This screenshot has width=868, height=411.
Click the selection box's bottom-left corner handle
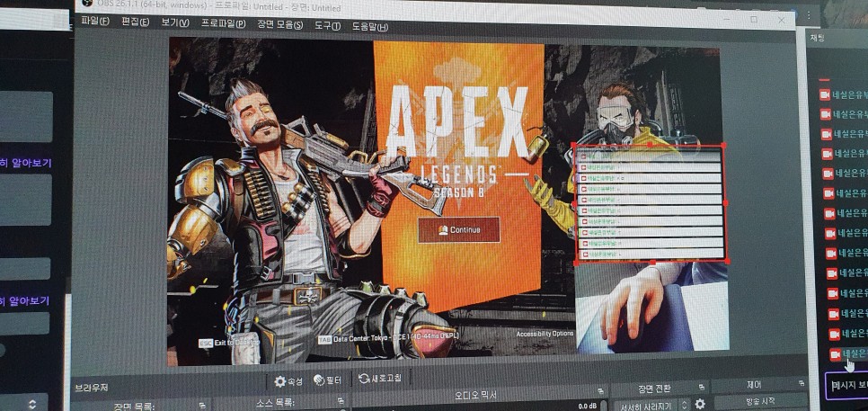576,264
